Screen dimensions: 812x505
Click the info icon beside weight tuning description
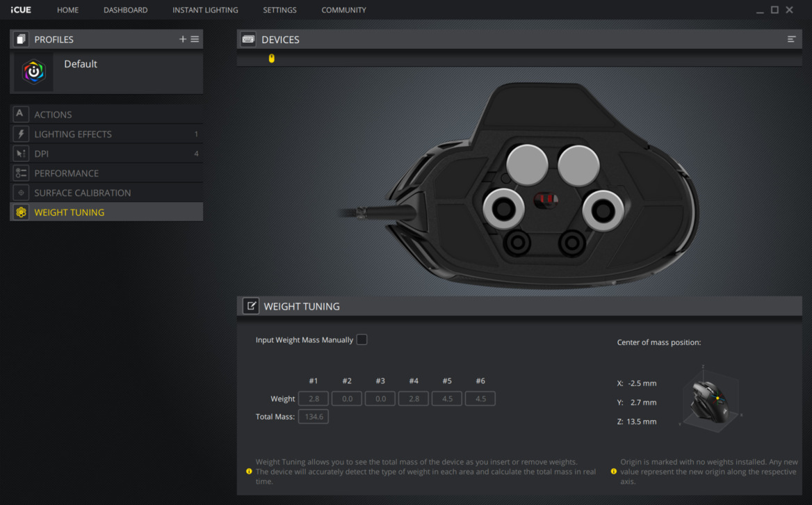(249, 472)
